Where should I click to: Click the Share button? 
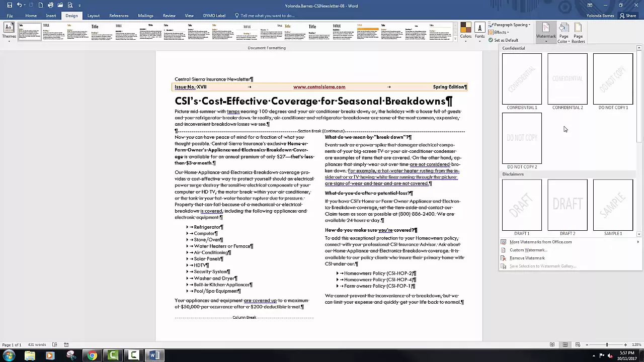pos(628,16)
